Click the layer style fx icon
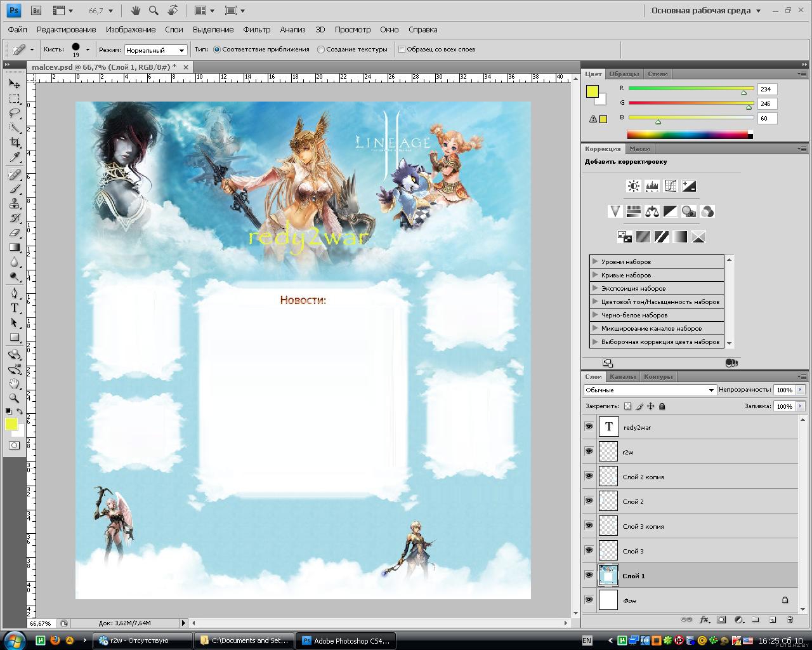Screen dimensions: 812x650 coord(704,620)
